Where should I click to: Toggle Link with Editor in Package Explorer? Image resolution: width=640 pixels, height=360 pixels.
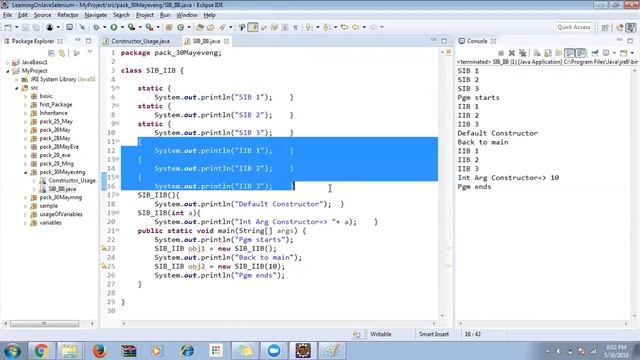[62, 53]
